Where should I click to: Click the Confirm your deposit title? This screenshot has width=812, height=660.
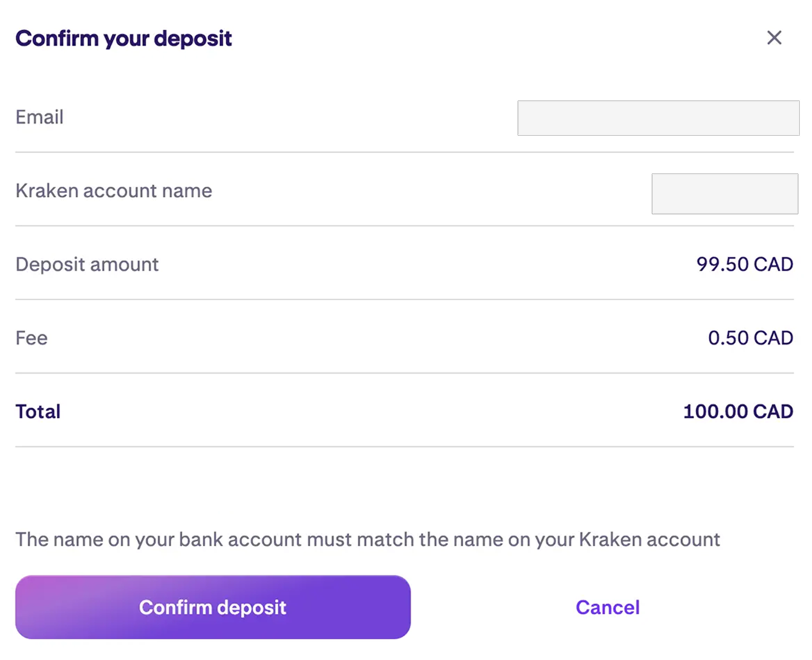[124, 38]
